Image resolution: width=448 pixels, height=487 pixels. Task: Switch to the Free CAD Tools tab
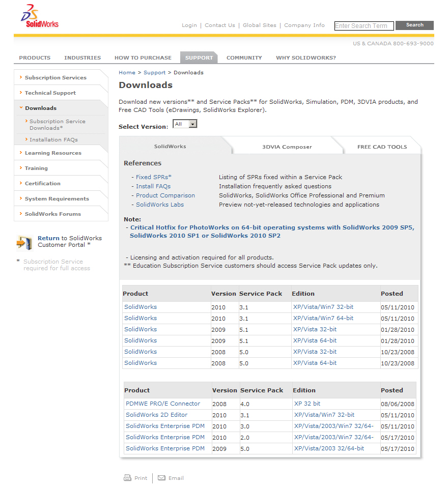(382, 147)
